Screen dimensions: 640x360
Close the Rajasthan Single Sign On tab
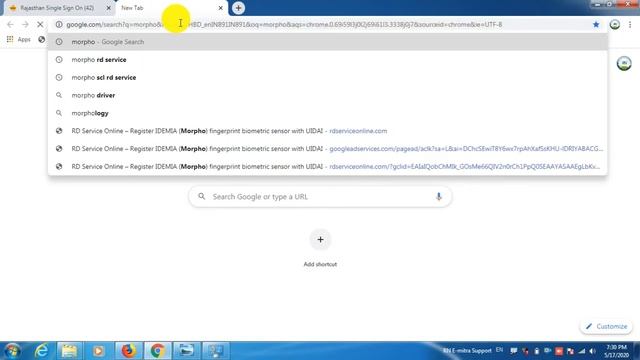[x=109, y=8]
